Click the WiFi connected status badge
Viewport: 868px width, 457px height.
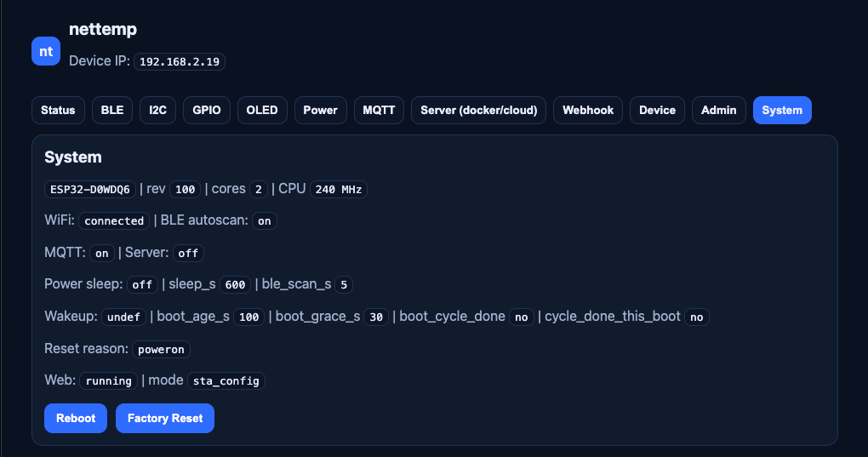click(x=114, y=221)
